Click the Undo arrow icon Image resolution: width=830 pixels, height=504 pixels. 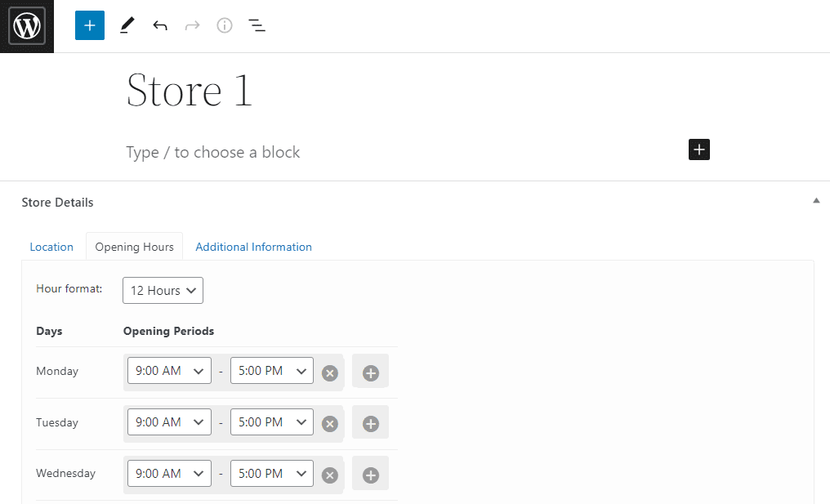(x=160, y=25)
